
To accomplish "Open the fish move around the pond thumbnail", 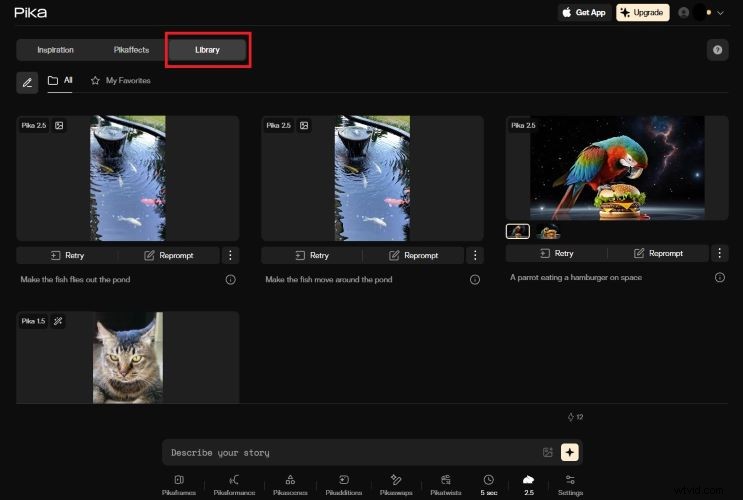I will [x=372, y=178].
